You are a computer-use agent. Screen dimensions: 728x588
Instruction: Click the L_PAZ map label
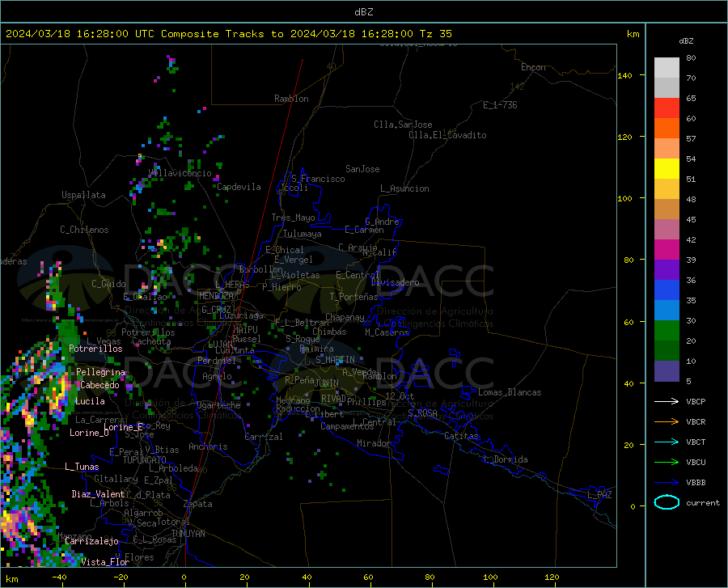coord(599,495)
